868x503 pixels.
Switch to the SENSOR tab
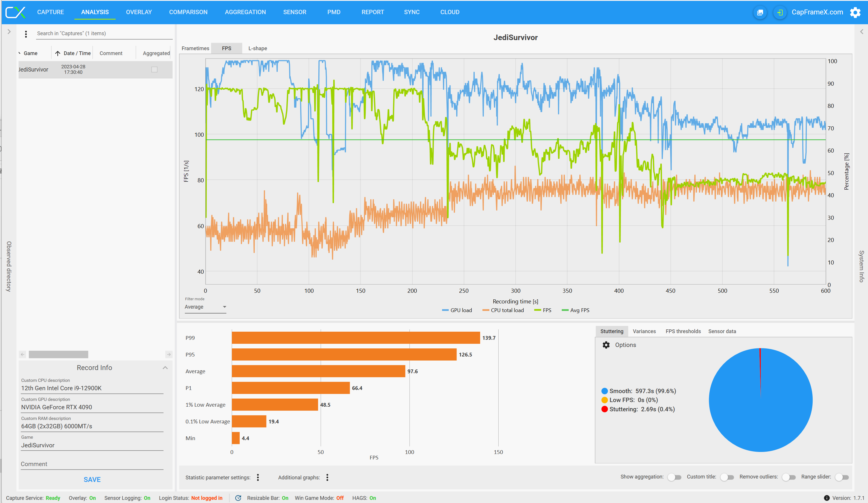(295, 12)
